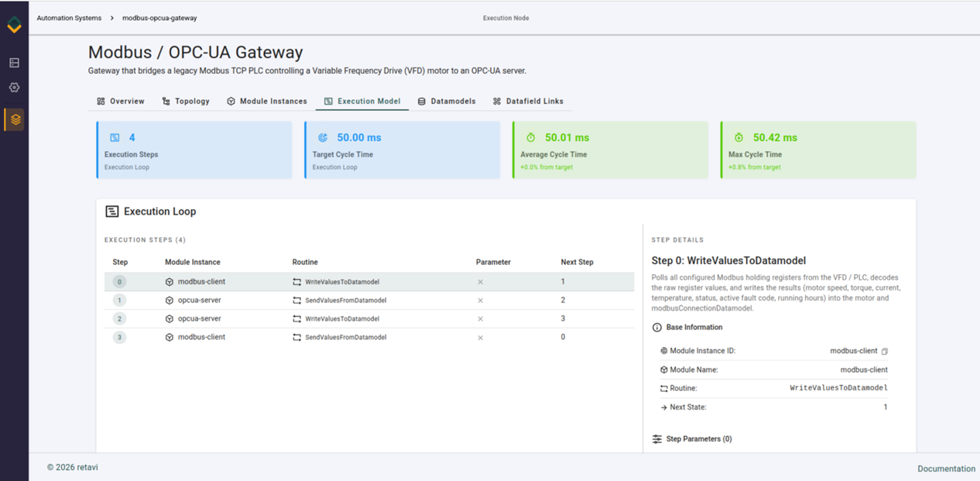
Task: Click the Target Cycle Time card icon
Action: pos(323,138)
